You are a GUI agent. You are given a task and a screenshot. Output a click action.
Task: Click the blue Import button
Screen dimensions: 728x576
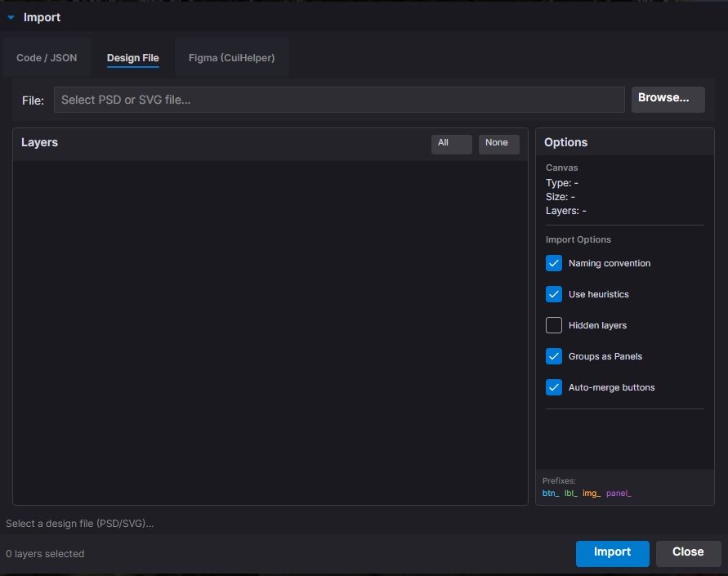(612, 553)
